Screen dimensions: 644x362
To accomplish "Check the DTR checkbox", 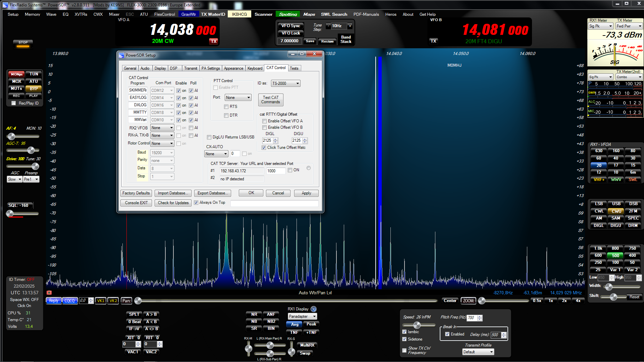I will [226, 115].
